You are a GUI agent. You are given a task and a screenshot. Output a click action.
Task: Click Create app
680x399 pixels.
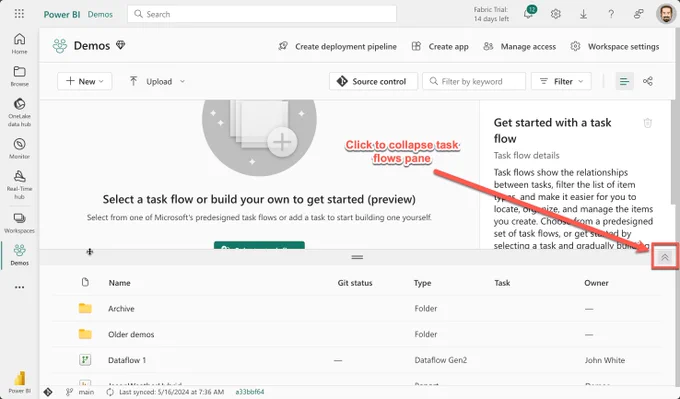[440, 46]
